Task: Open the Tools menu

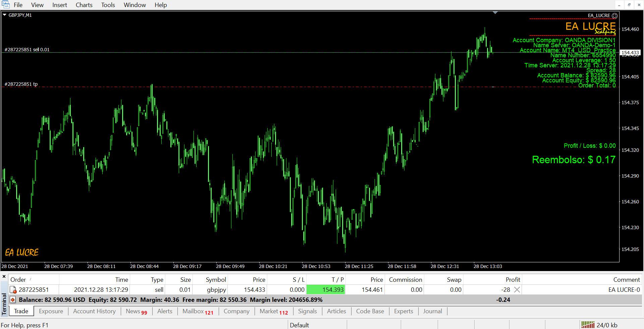Action: 108,5
